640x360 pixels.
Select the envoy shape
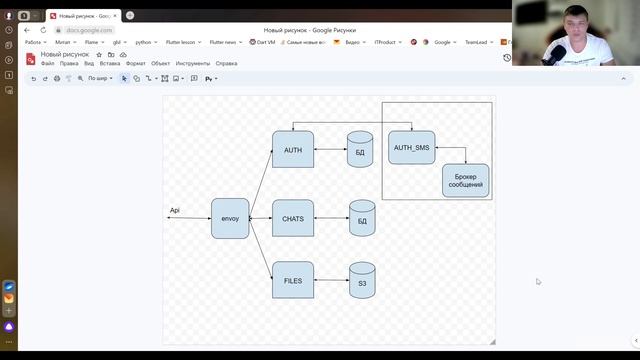(230, 218)
